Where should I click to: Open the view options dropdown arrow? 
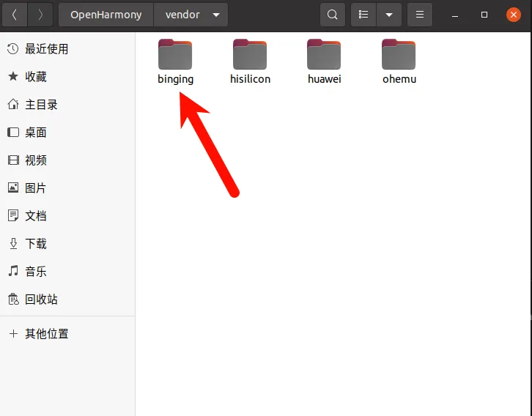coord(389,15)
